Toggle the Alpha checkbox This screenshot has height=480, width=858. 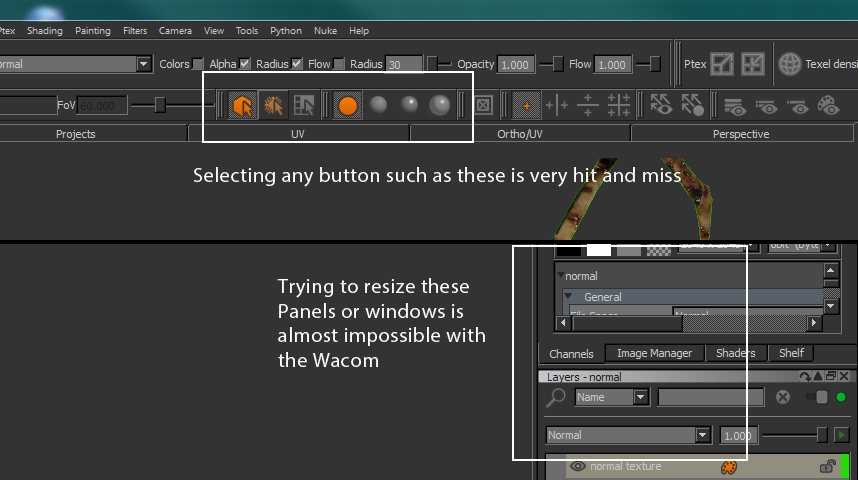(x=245, y=64)
